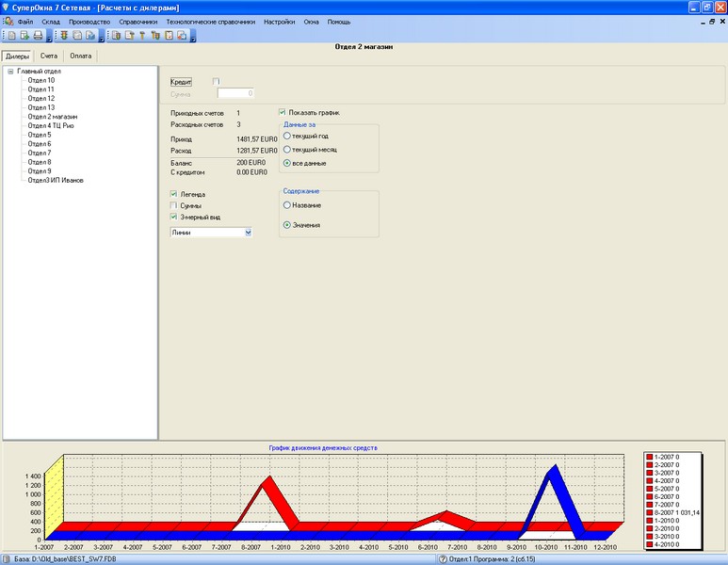Open the Склад menu
Image resolution: width=728 pixels, height=565 pixels.
51,22
